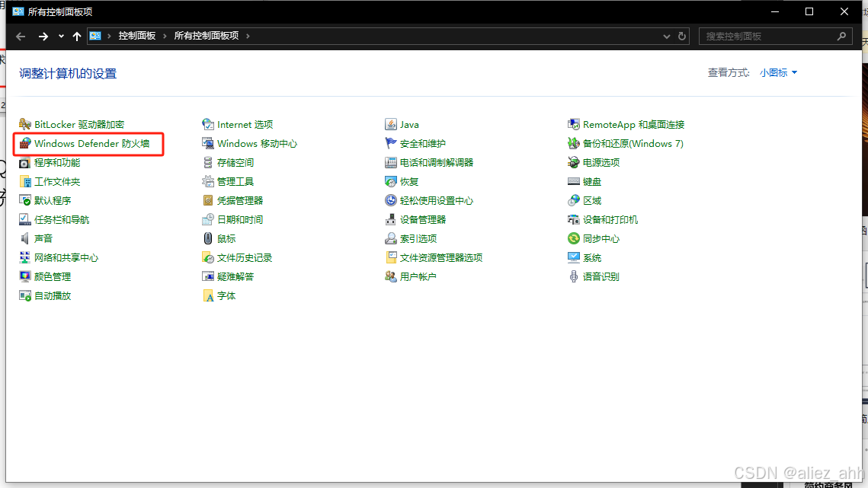This screenshot has width=868, height=488.
Task: Click the 安全和维护 flag icon
Action: pos(391,143)
